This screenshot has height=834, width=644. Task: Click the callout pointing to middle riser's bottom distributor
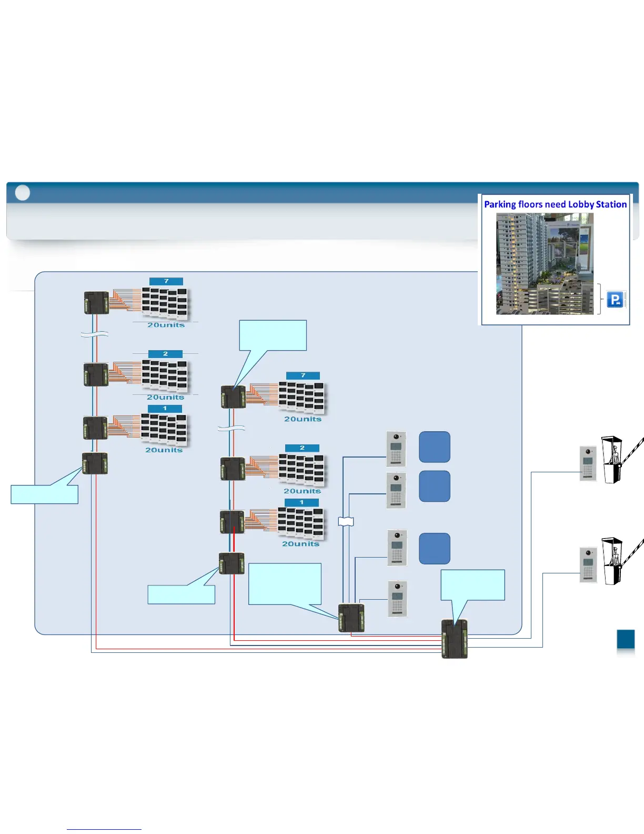tap(182, 594)
